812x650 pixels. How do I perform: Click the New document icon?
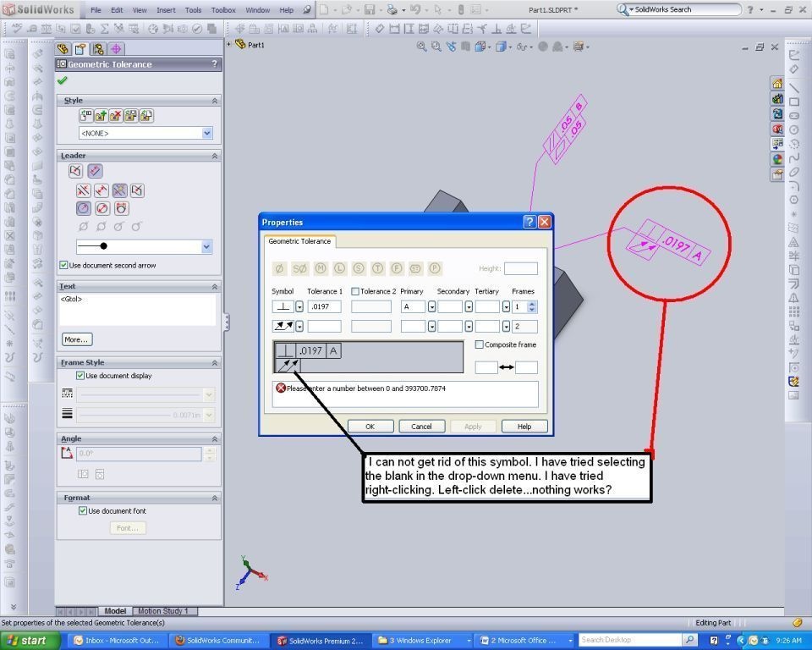324,9
